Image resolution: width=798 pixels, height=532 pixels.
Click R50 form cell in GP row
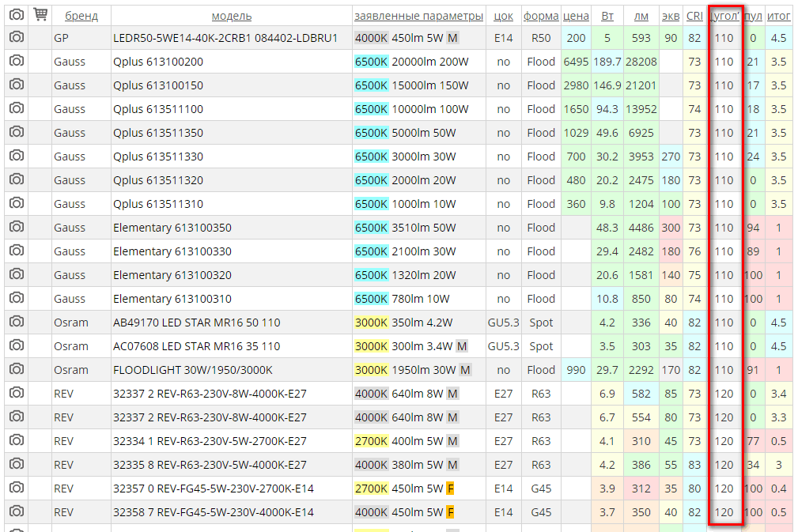[541, 38]
